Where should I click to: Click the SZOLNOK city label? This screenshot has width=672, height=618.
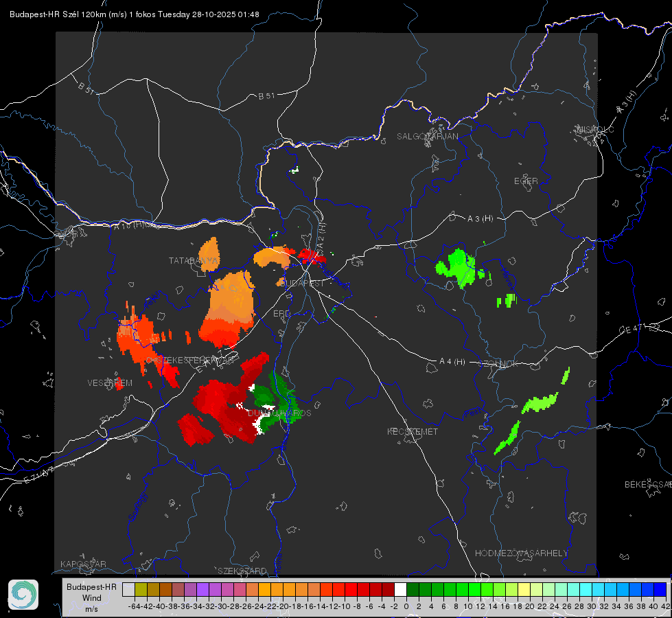499,364
